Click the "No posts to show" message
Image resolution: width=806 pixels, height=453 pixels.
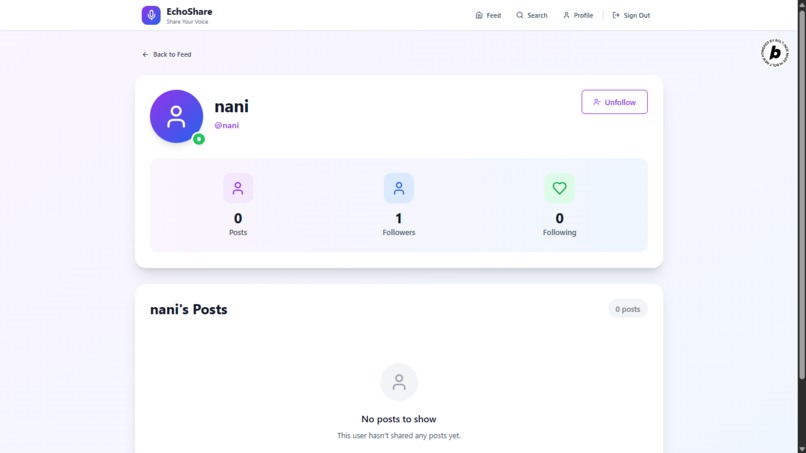(x=399, y=419)
